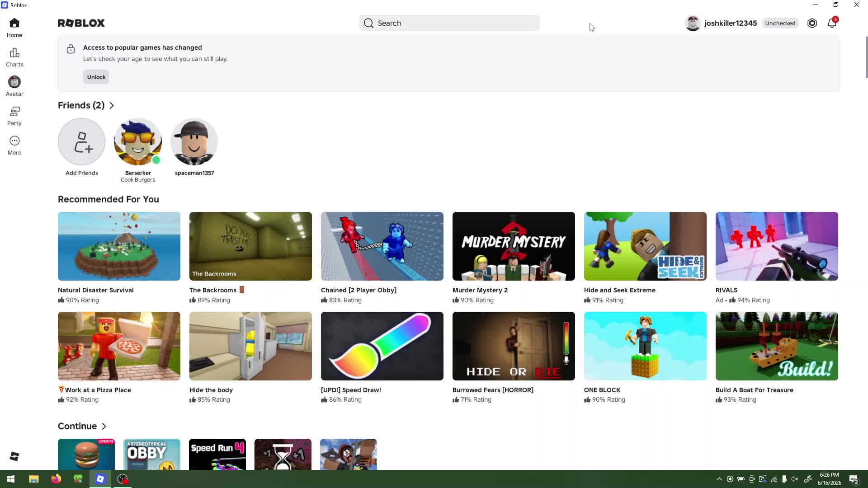Focus the Search field
The image size is (868, 488).
449,23
